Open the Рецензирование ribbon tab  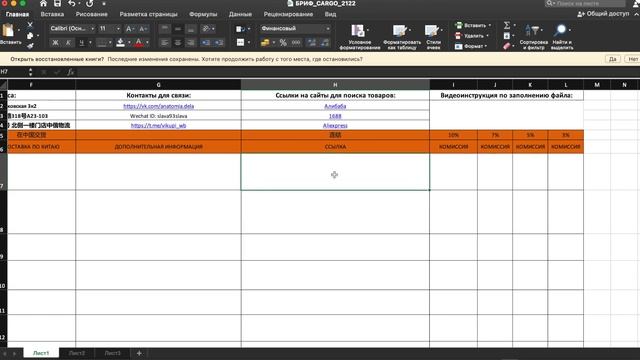288,14
